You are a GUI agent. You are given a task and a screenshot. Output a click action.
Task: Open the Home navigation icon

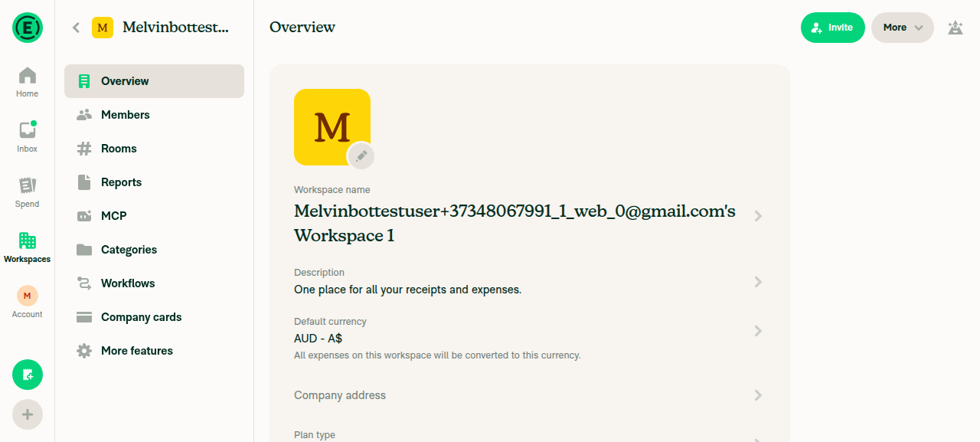point(28,75)
